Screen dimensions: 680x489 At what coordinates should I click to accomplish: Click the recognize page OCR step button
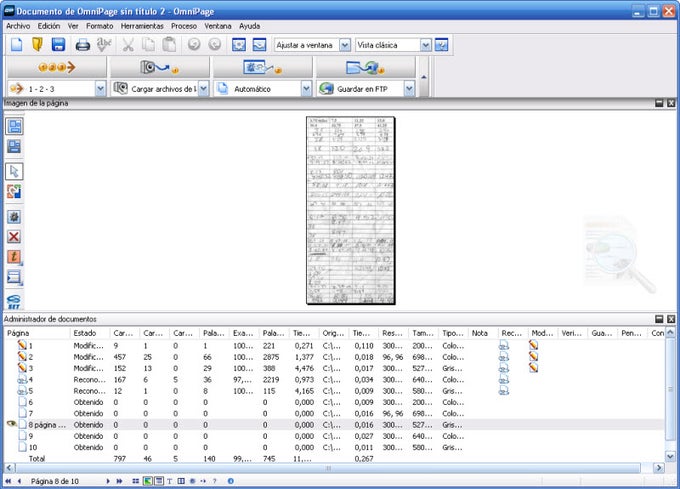tap(262, 68)
